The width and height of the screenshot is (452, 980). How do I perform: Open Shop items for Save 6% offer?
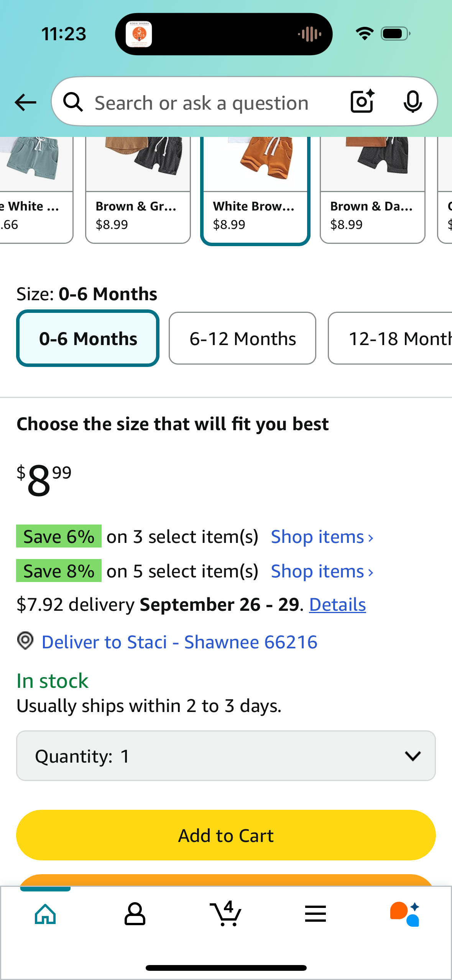(x=322, y=537)
